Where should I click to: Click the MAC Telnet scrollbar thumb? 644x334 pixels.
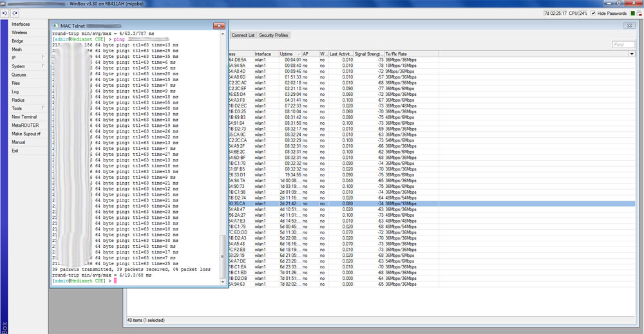point(223,256)
